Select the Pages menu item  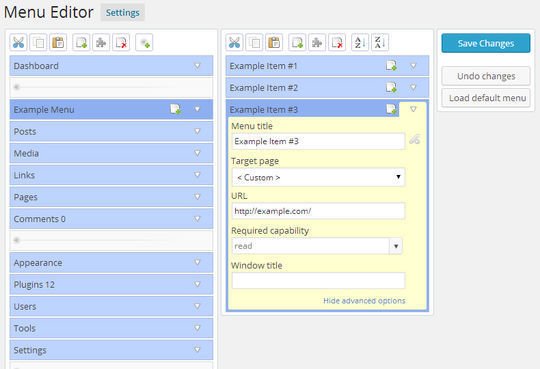coord(111,197)
